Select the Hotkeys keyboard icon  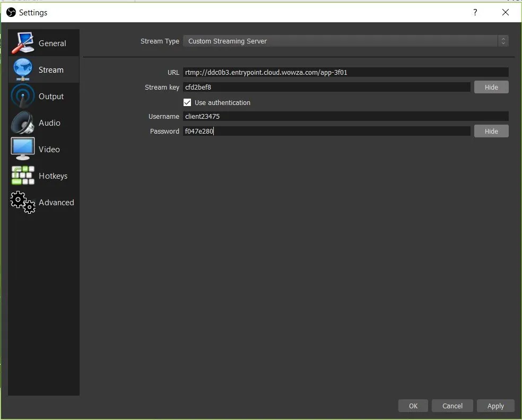pos(23,176)
